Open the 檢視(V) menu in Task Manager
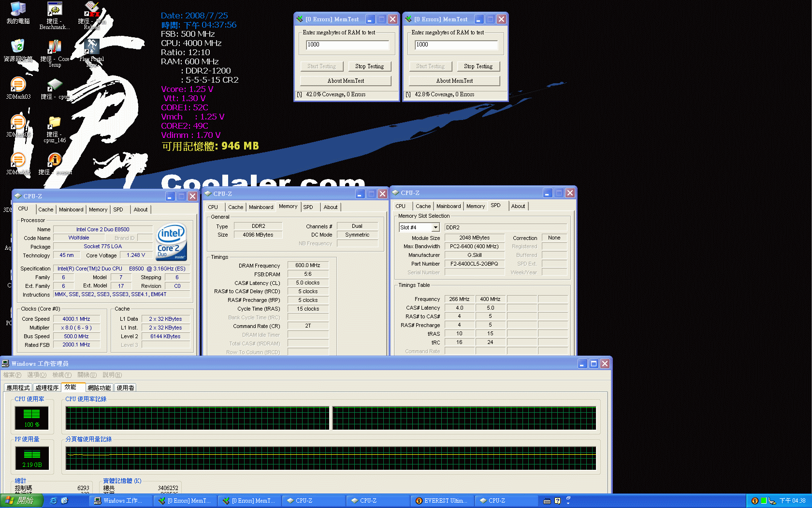The width and height of the screenshot is (812, 508). click(62, 375)
